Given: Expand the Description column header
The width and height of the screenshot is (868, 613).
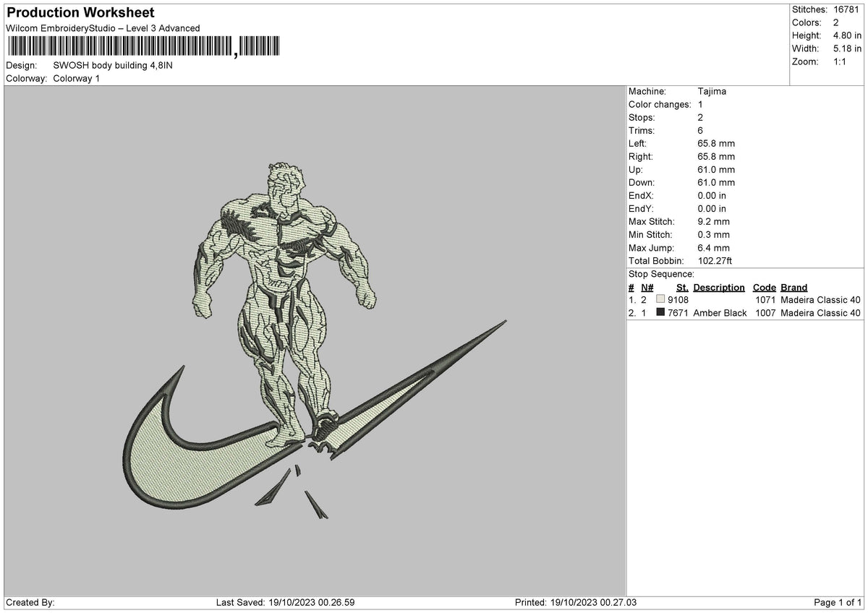Looking at the screenshot, I should 720,287.
